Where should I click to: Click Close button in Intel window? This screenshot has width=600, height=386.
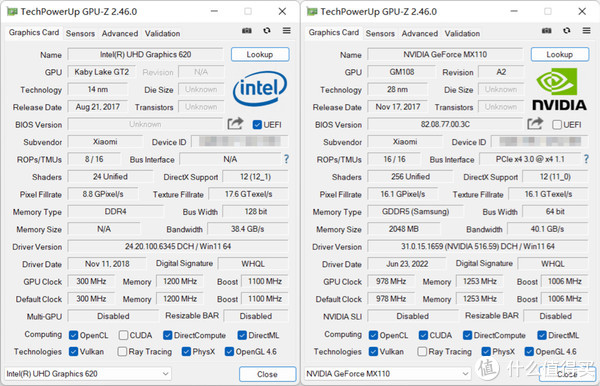267,374
